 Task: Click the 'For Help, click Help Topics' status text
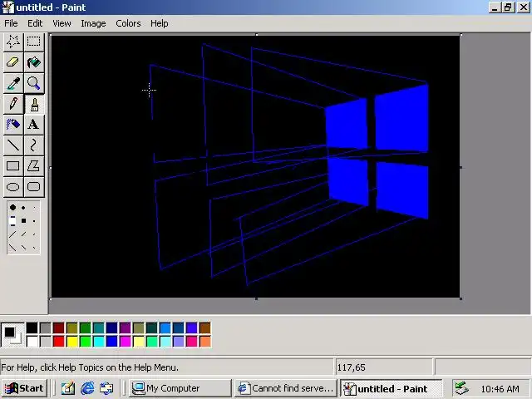pos(90,367)
